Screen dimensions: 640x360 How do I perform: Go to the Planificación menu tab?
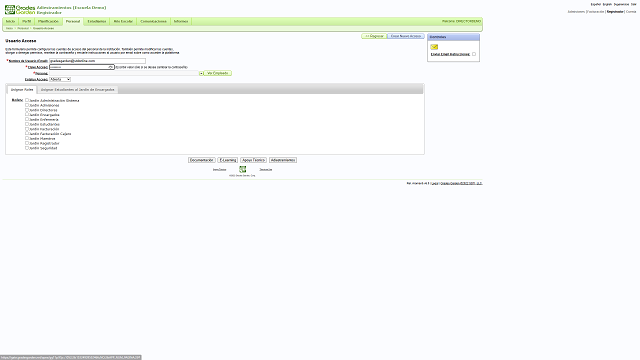[48, 21]
